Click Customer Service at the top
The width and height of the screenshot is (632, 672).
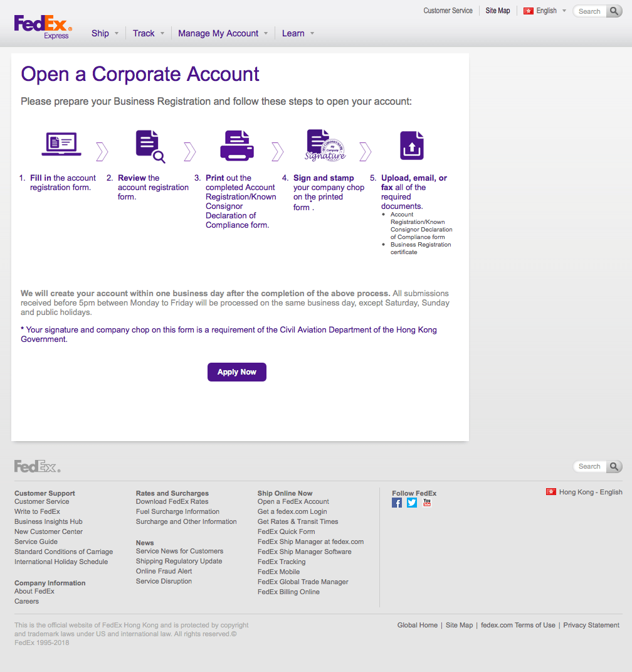(448, 11)
